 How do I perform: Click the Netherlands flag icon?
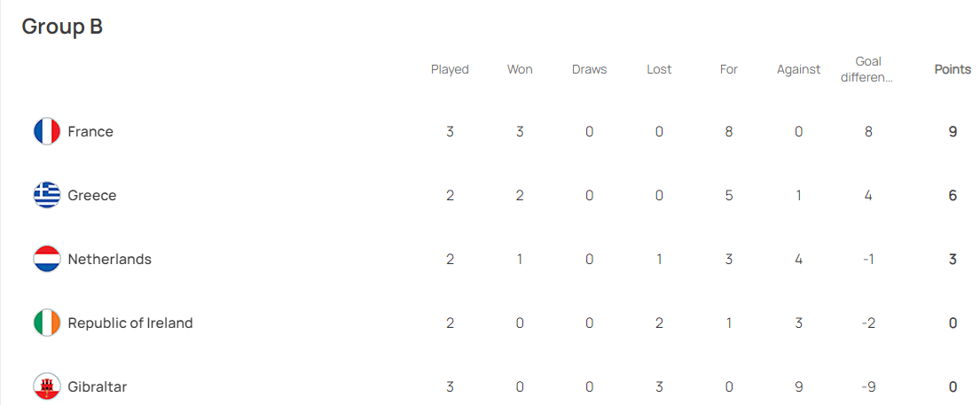pos(46,259)
